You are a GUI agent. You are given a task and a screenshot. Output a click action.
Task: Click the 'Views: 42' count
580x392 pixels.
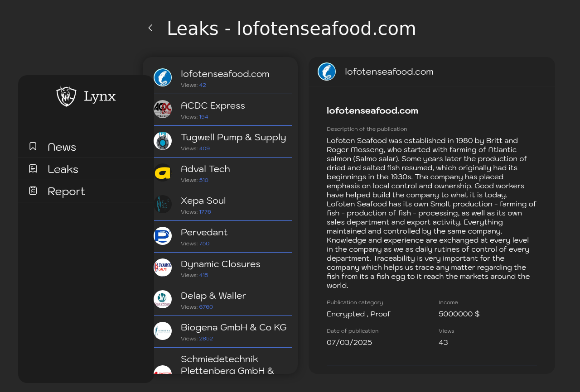[193, 85]
